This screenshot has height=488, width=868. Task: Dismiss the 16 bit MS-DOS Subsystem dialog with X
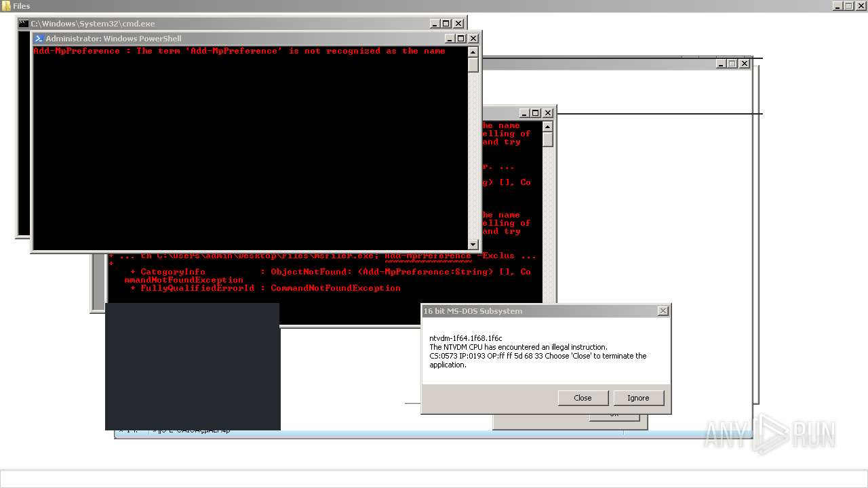663,310
